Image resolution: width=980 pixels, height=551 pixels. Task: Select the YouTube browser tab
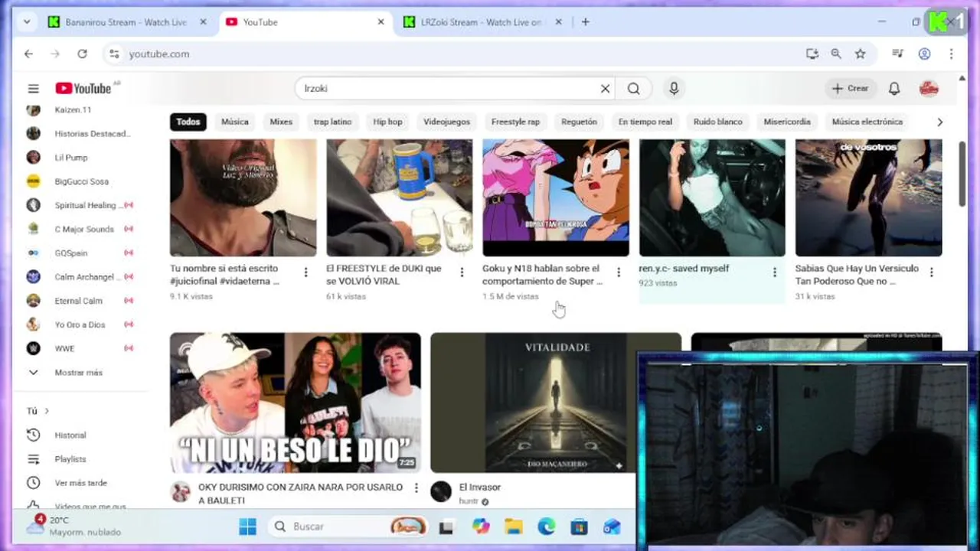(x=305, y=22)
